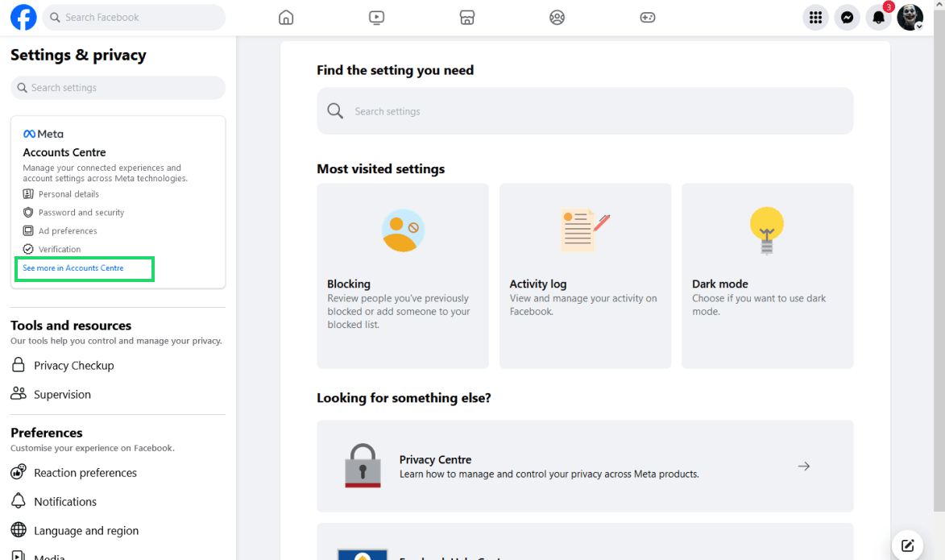Click the new message compose icon
This screenshot has width=945, height=560.
(907, 545)
